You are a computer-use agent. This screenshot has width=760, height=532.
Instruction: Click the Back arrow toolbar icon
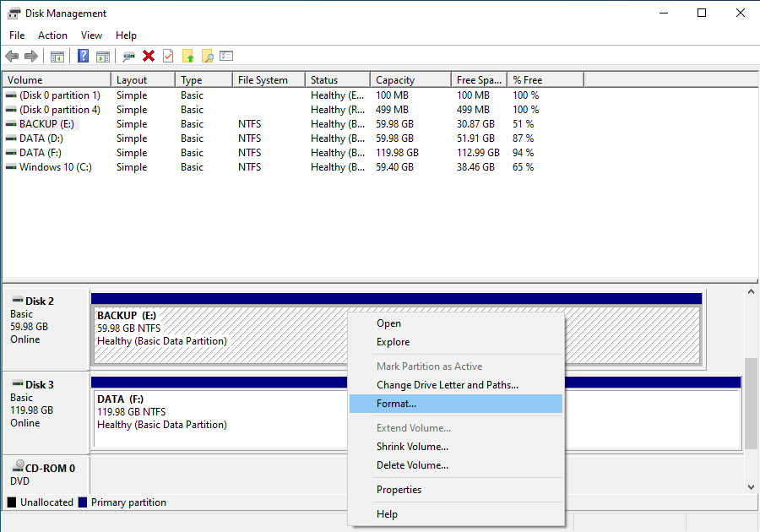pyautogui.click(x=12, y=57)
